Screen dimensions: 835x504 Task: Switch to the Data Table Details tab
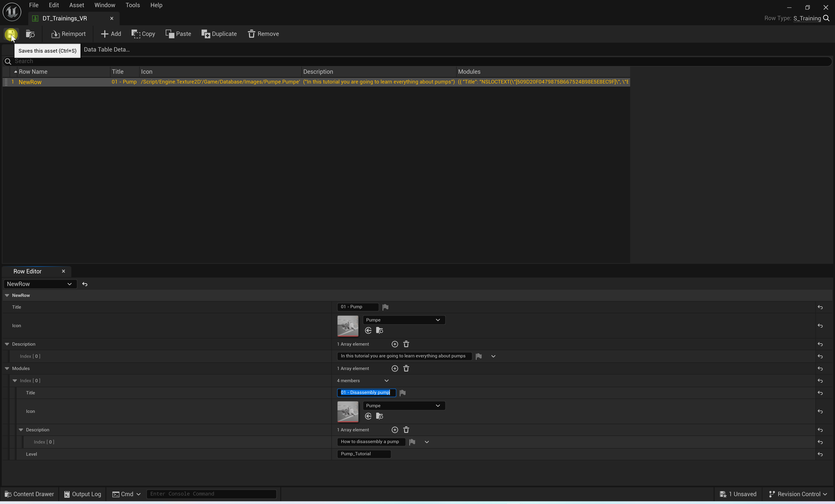(106, 49)
